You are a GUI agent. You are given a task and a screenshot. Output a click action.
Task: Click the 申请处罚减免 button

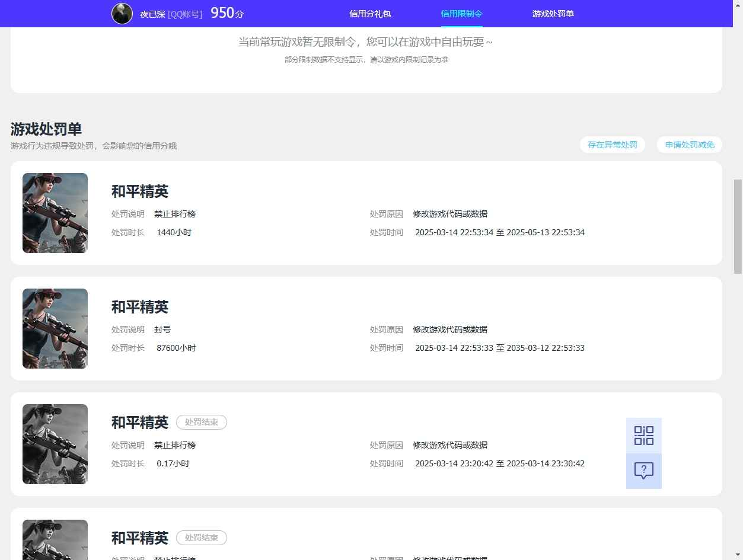coord(690,145)
